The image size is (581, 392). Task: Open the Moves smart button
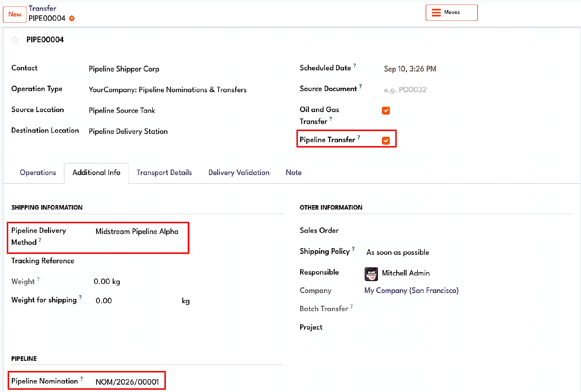[452, 12]
